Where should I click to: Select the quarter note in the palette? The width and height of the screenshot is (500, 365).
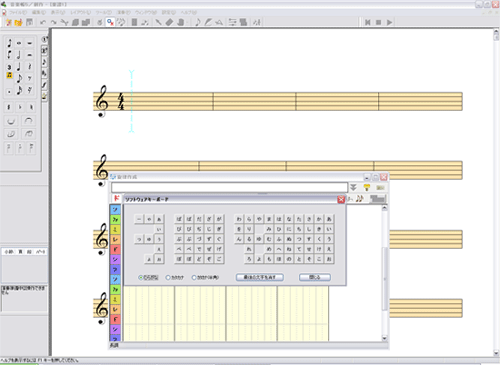tap(19, 67)
